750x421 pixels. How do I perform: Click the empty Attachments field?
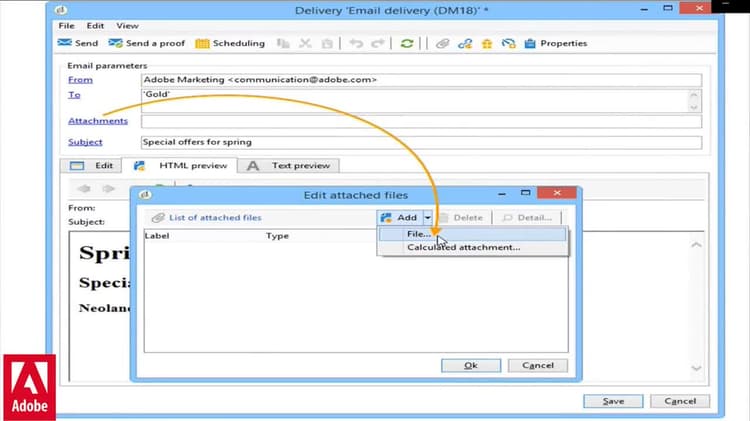421,121
